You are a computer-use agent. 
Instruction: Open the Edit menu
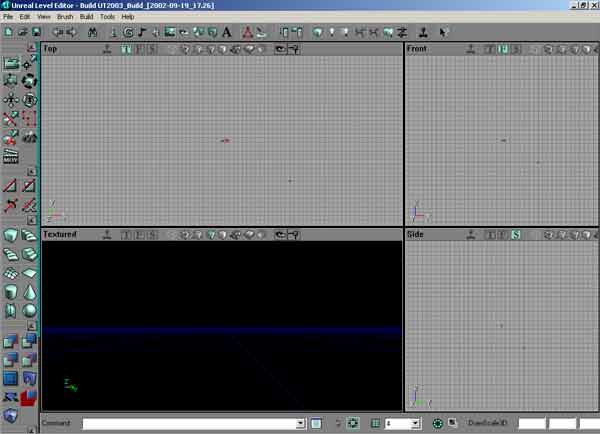24,17
